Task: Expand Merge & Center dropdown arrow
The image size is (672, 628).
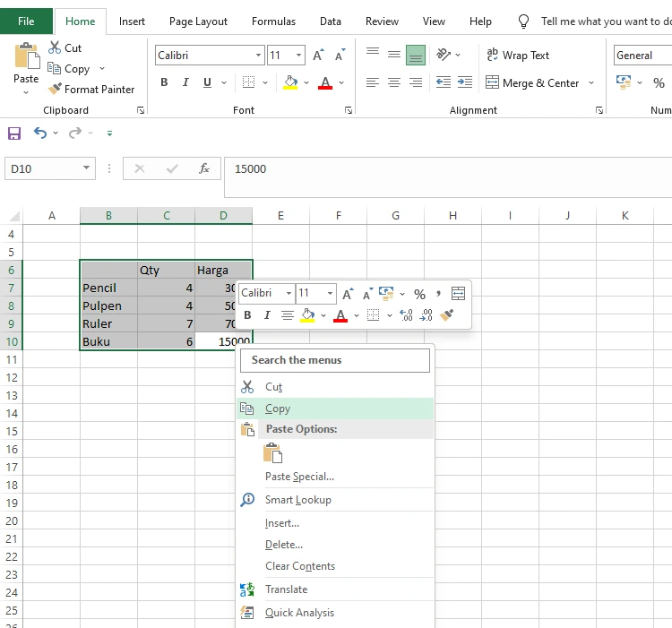Action: [591, 82]
